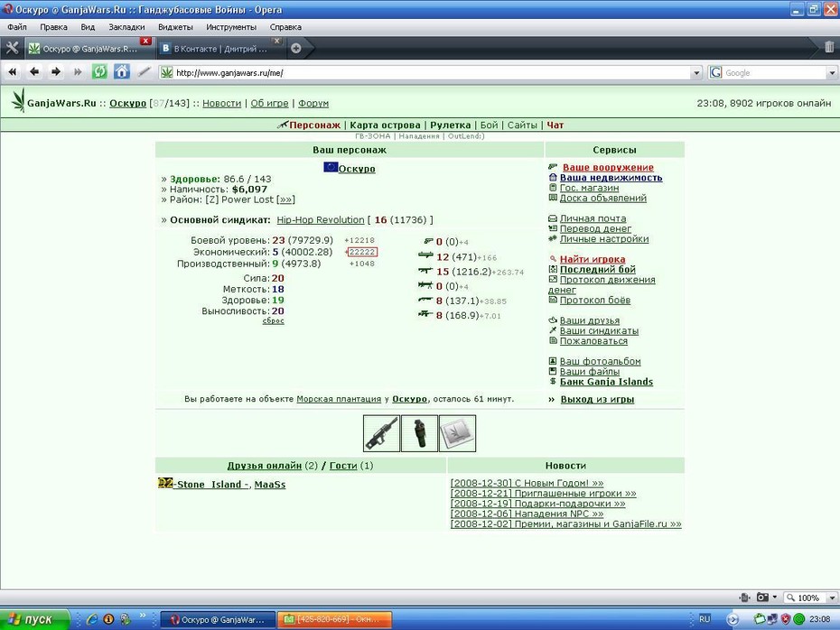Open the ganja leaf book item thumbnail

point(458,433)
